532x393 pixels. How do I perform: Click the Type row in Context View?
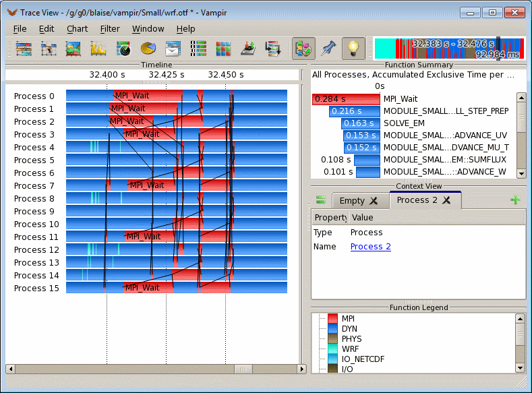click(418, 233)
